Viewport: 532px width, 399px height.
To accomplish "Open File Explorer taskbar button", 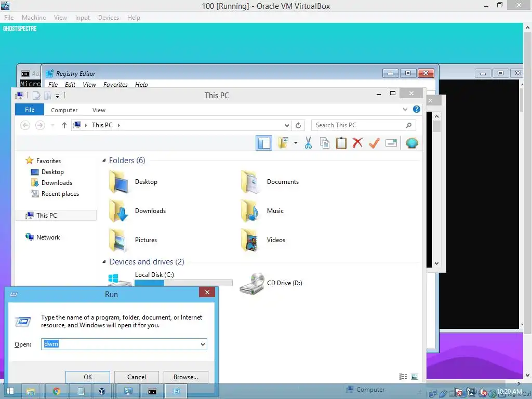I will click(31, 391).
